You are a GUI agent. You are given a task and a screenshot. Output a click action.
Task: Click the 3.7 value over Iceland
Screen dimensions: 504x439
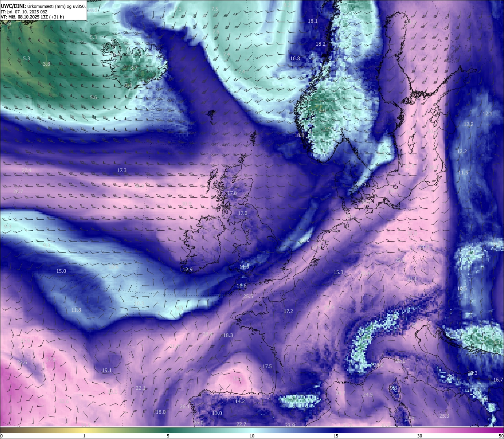click(134, 68)
